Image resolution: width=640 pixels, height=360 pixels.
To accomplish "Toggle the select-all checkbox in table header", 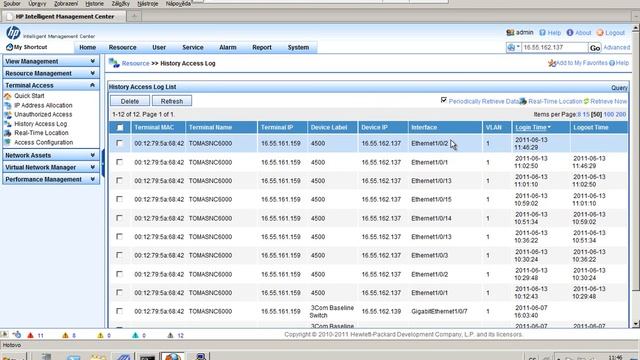I will click(x=120, y=128).
